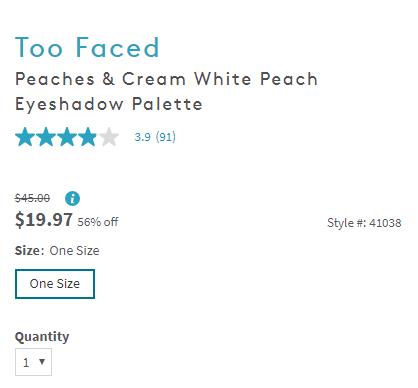The height and width of the screenshot is (388, 418).
Task: Click the crossed-out $45.00 original price
Action: point(32,198)
